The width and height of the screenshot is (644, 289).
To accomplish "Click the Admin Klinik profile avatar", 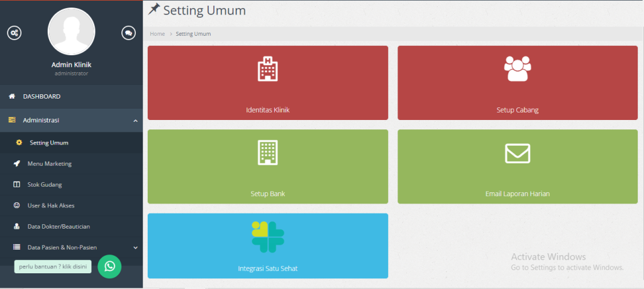I will point(72,31).
